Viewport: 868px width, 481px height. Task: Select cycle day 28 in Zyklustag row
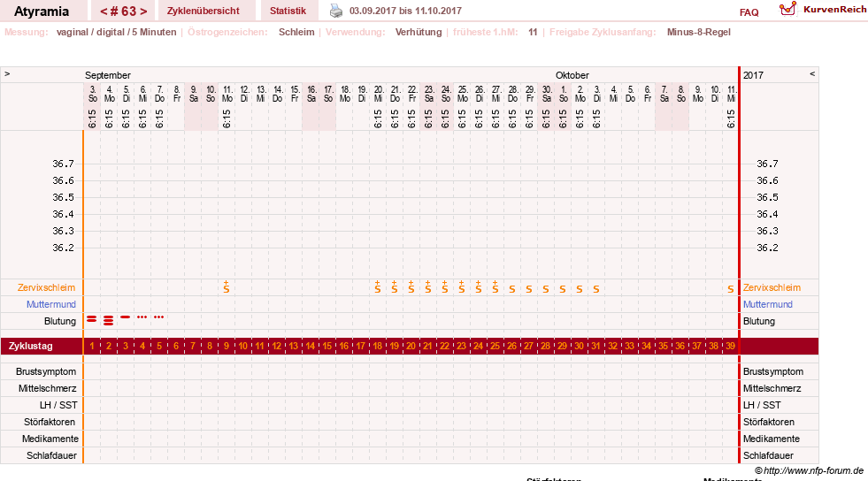[545, 346]
